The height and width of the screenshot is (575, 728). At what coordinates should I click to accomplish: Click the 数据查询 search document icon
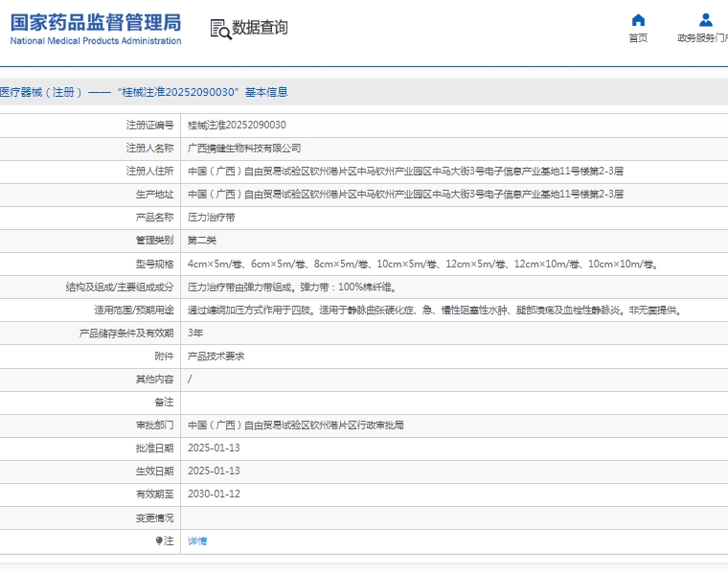pos(221,29)
